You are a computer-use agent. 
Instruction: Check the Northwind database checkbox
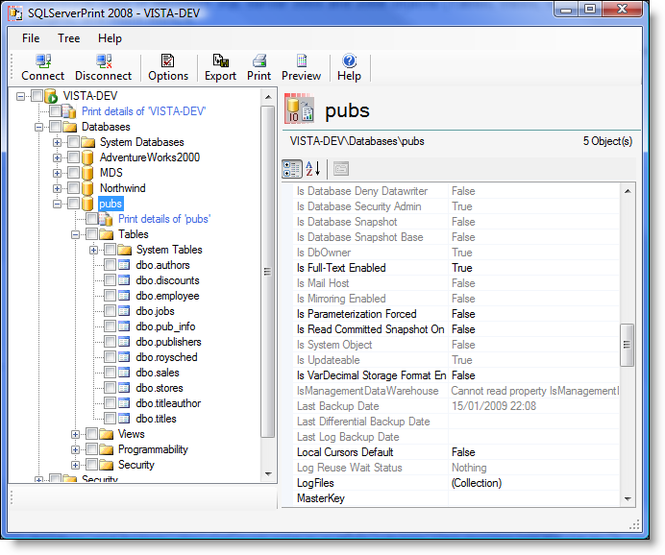coord(73,188)
